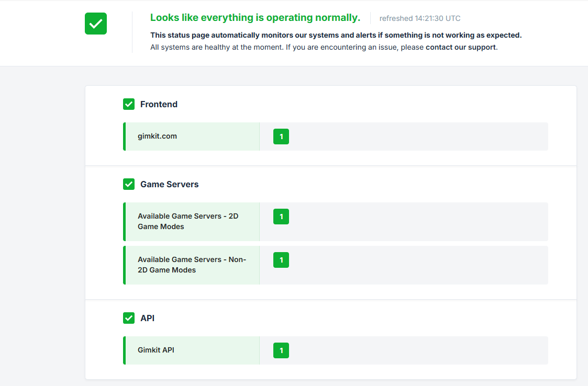Select the Gimkit API status badge
Image resolution: width=588 pixels, height=386 pixels.
(281, 350)
